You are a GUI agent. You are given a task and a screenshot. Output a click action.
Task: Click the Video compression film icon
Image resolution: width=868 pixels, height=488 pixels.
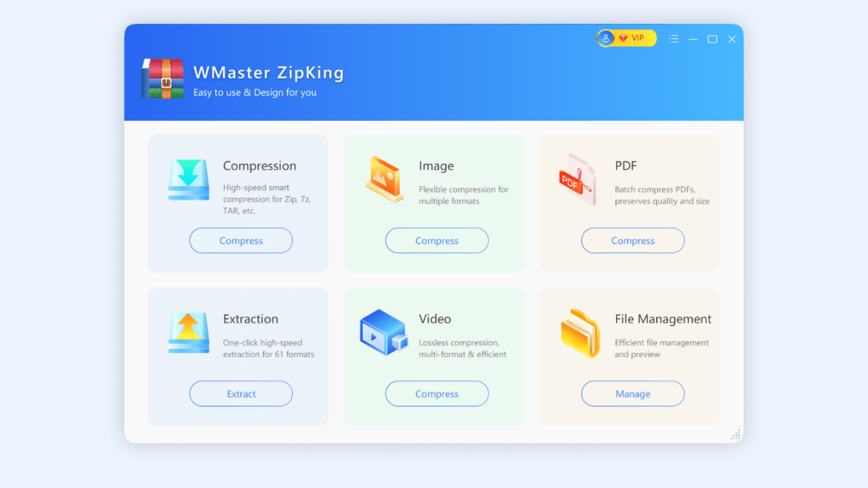[384, 333]
